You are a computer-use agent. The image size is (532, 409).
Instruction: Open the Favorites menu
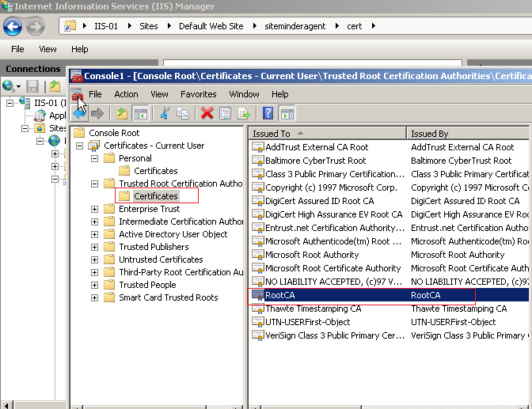(x=199, y=94)
